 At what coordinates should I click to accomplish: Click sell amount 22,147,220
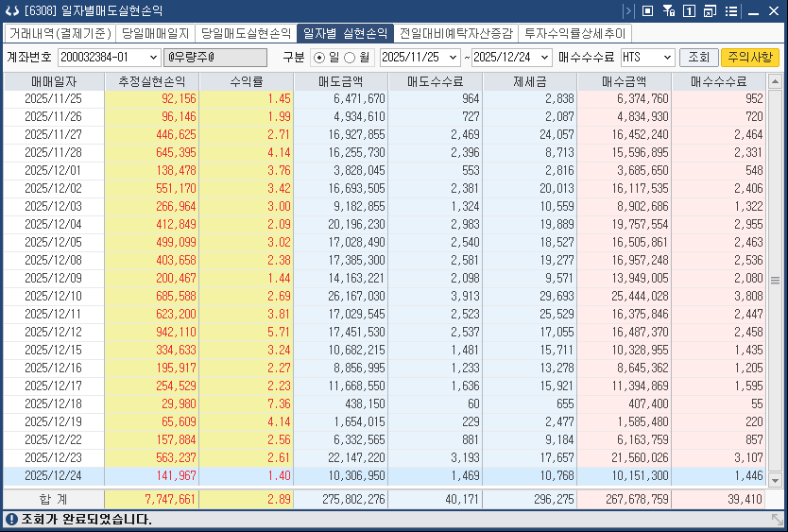point(357,457)
